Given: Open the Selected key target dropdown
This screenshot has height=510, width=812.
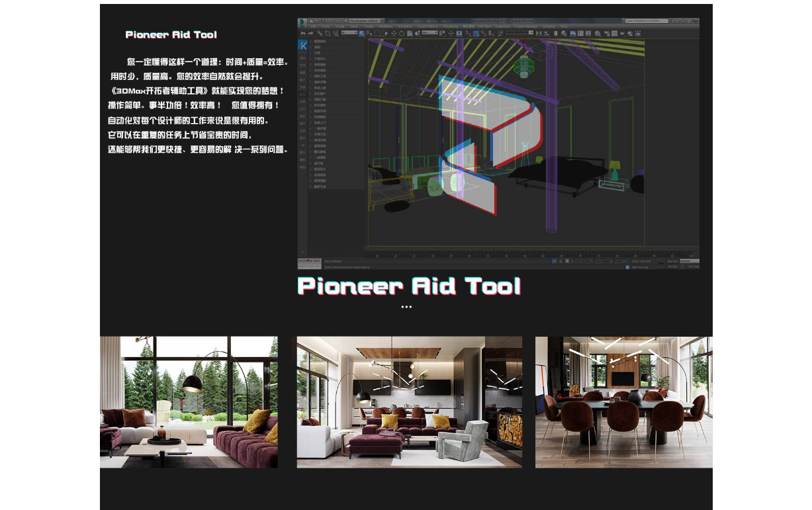Looking at the screenshot, I should click(x=690, y=261).
